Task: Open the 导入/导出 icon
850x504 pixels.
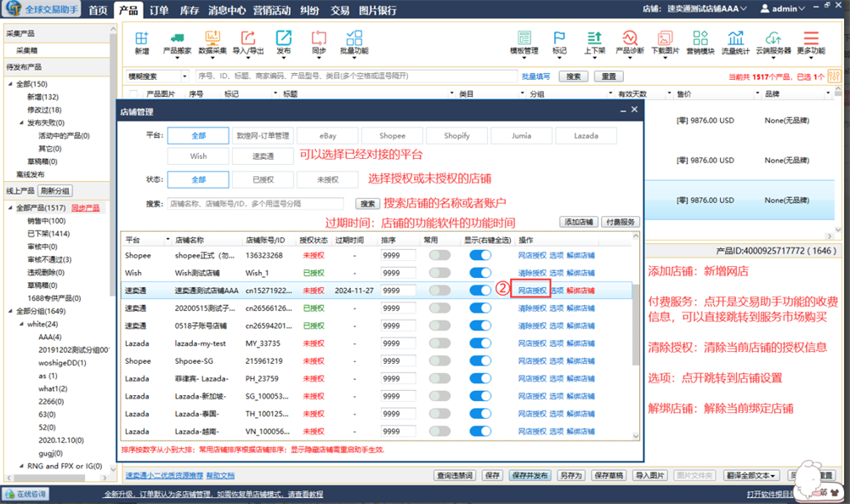Action: (247, 38)
